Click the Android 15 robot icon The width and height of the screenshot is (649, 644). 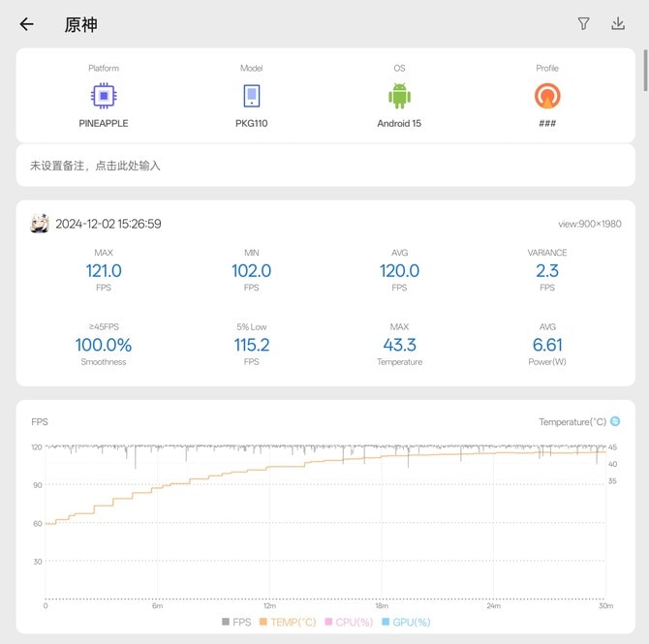[399, 96]
